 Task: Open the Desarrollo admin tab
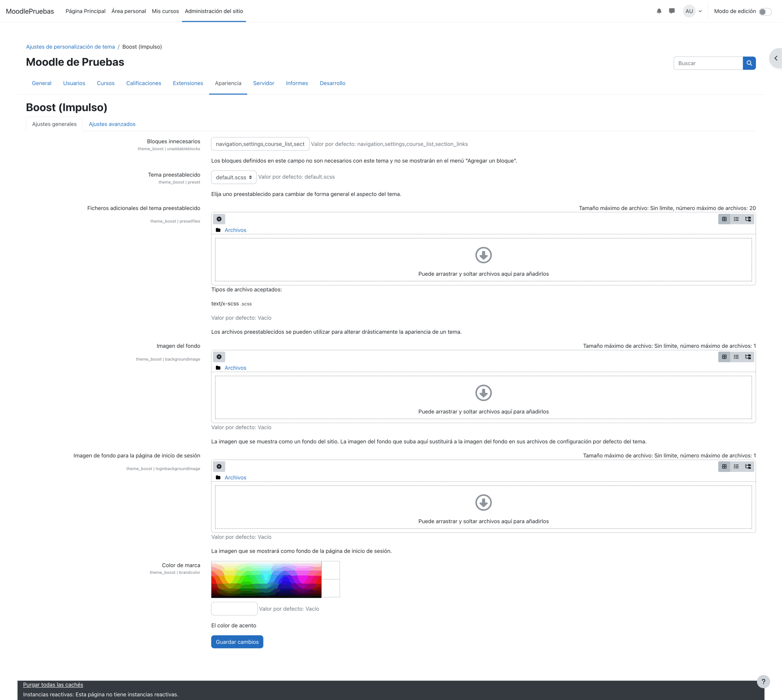click(333, 83)
